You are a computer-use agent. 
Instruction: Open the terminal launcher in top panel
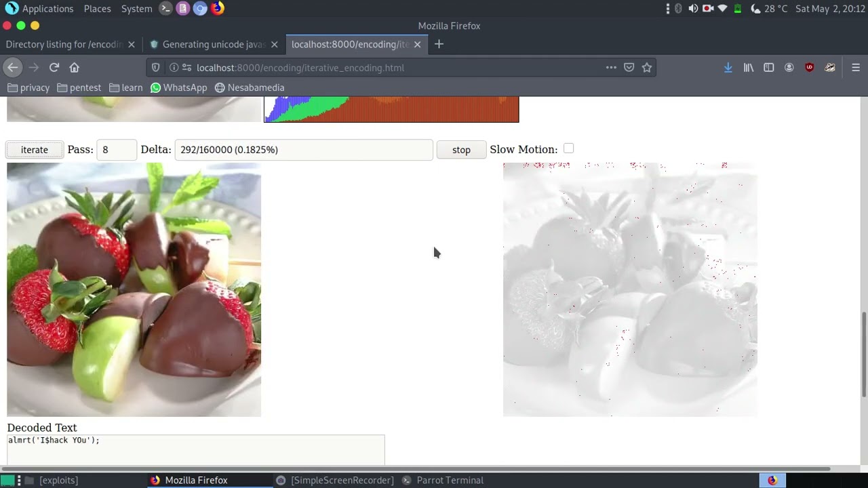pos(166,9)
